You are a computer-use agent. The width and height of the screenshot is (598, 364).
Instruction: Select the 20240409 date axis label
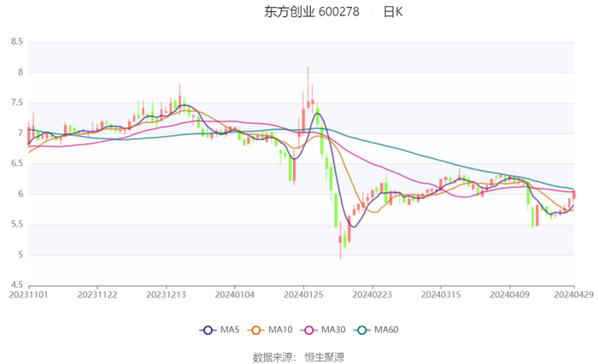(509, 294)
